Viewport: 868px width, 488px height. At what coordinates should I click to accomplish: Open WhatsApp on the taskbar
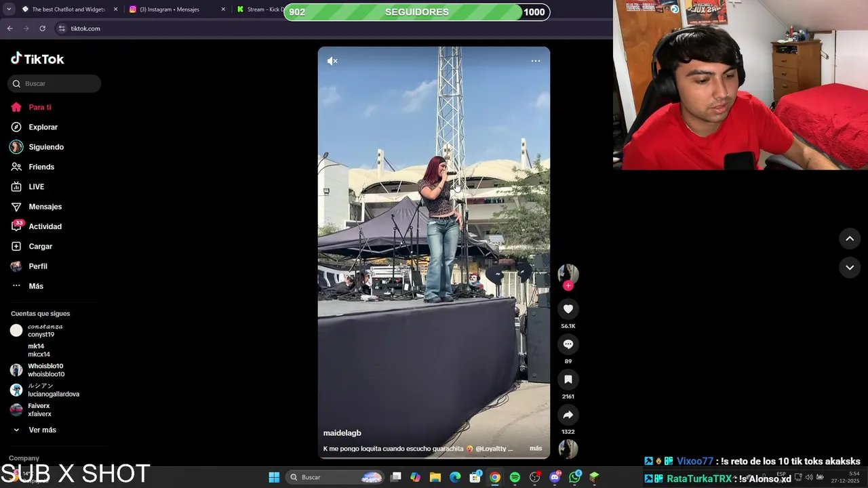coord(575,477)
